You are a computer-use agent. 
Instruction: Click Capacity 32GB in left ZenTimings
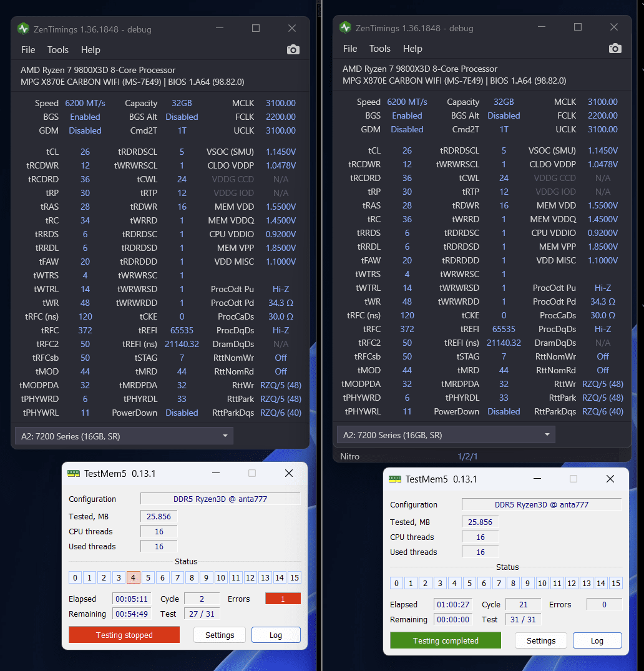182,103
